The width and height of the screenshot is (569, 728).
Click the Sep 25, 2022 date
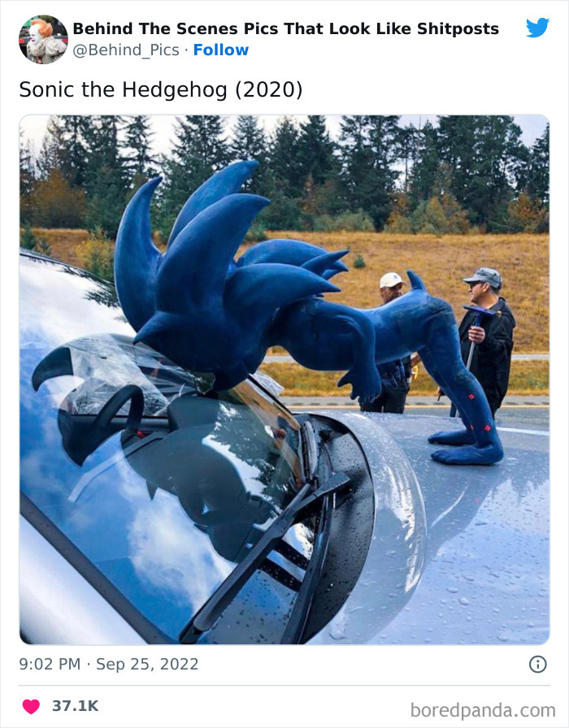(x=147, y=664)
